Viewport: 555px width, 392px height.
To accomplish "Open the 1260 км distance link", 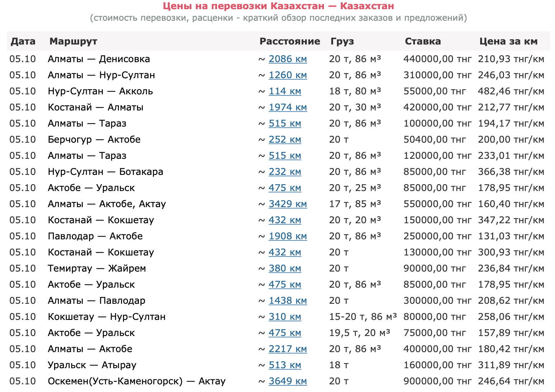I will [x=287, y=75].
